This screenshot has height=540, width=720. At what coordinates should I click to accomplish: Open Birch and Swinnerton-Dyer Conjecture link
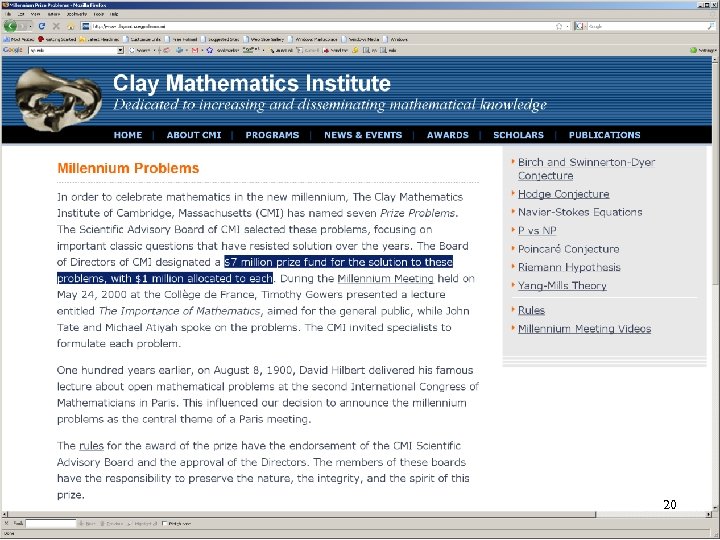[x=586, y=169]
